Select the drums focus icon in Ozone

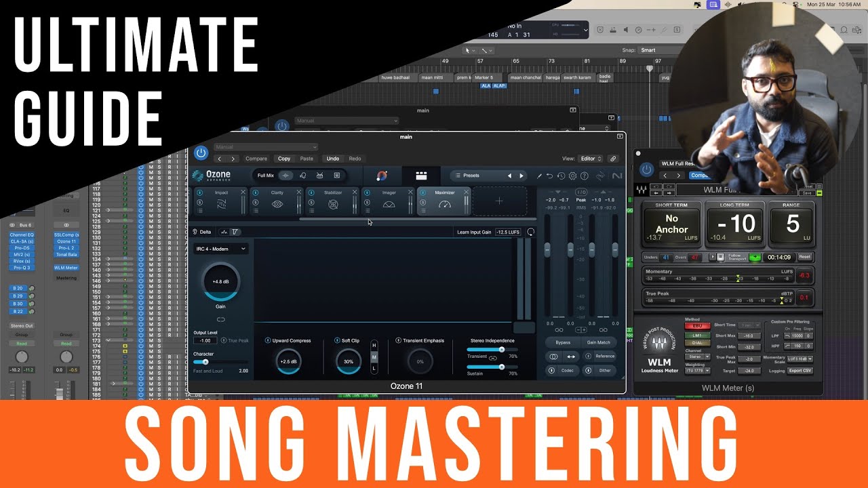(319, 176)
